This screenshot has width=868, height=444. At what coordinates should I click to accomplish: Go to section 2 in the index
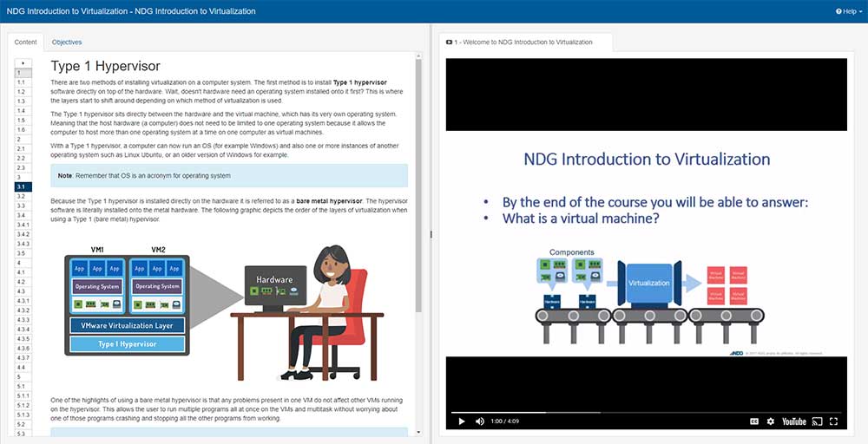23,140
